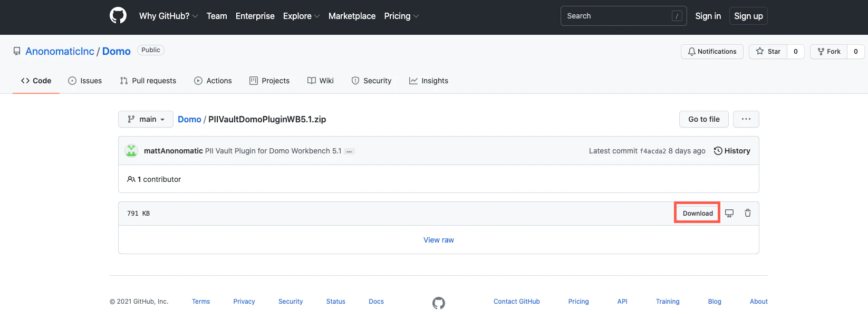Screen dimensions: 868x319
Task: Expand the commit message ellipsis
Action: [x=349, y=151]
